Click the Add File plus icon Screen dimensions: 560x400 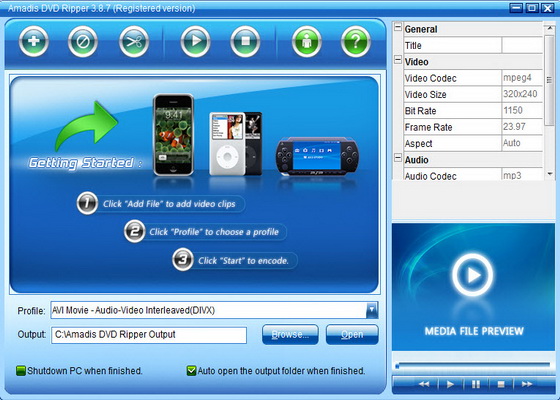[x=34, y=41]
